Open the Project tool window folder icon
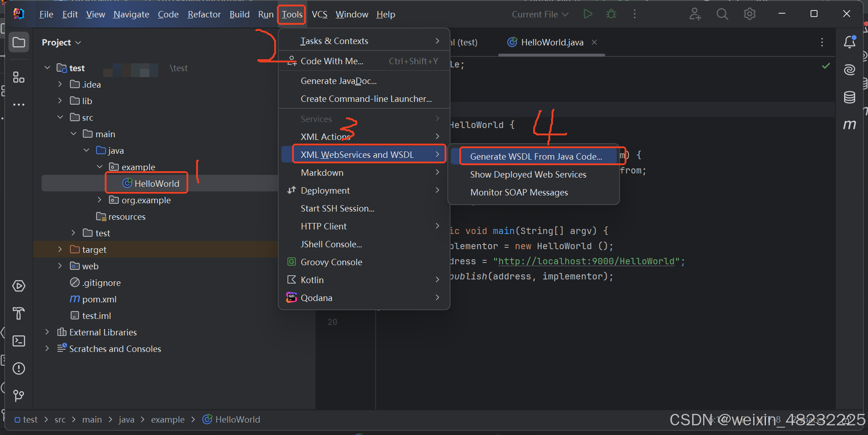 tap(19, 42)
